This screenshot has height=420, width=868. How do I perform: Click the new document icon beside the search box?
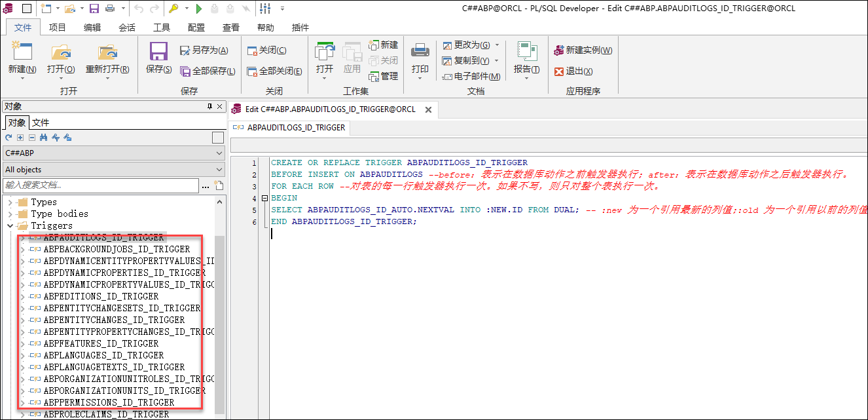219,186
